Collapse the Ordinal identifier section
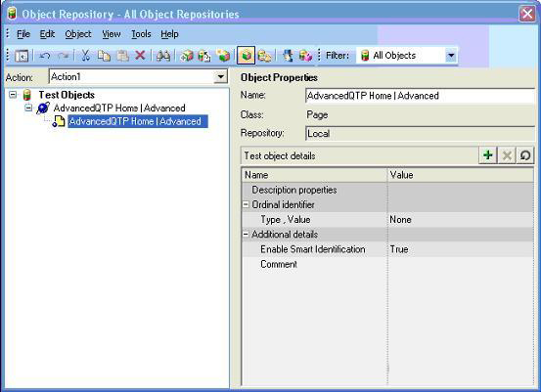The image size is (541, 392). (246, 204)
